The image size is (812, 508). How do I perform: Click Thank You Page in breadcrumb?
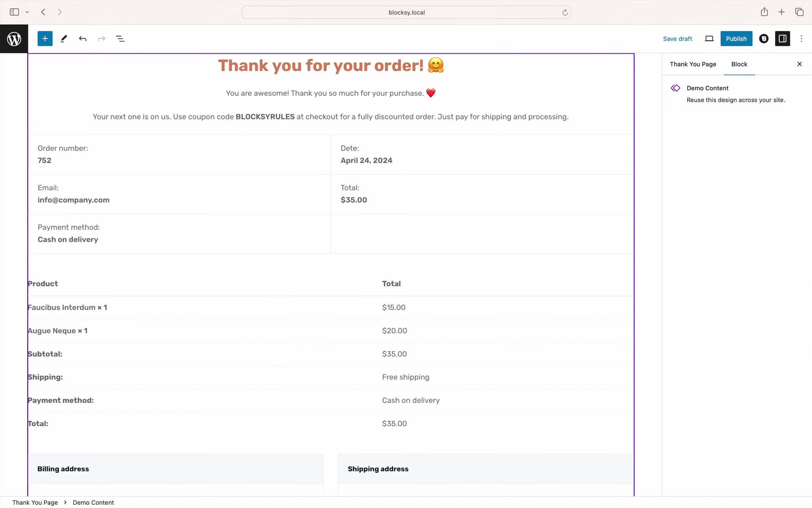pyautogui.click(x=35, y=502)
